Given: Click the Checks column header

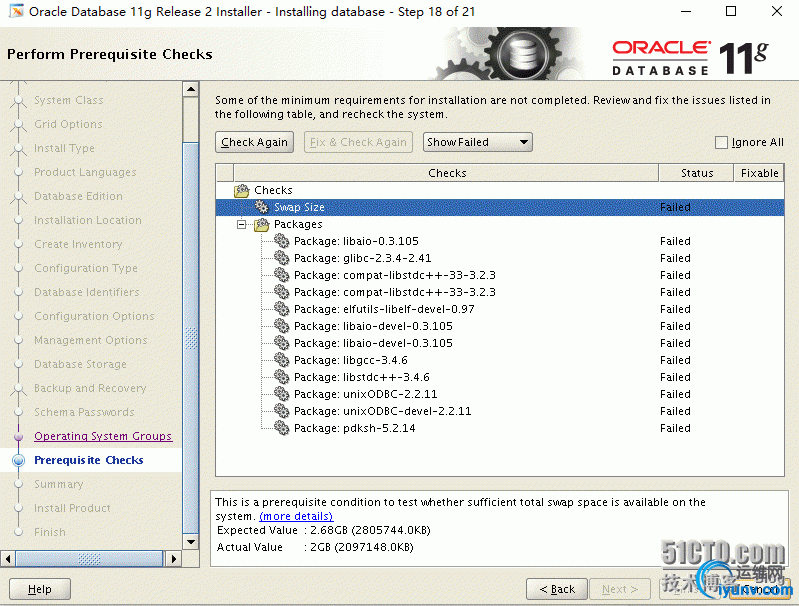Looking at the screenshot, I should pos(446,173).
